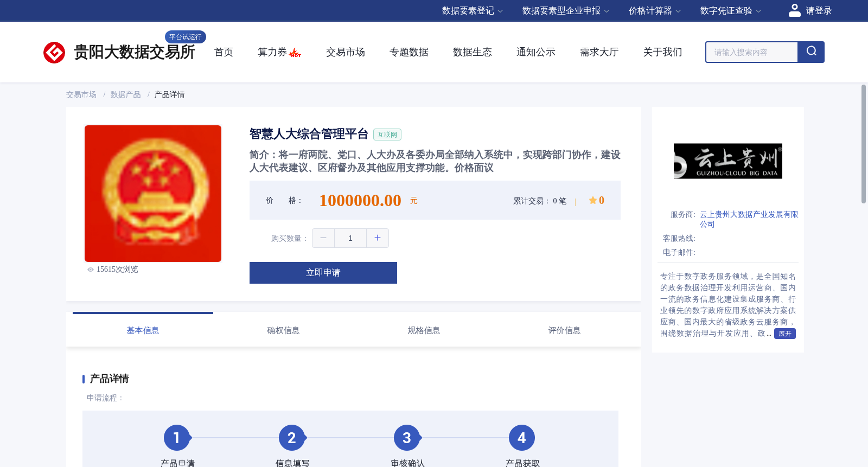Expand the 数字凭证查验 dropdown
868x467 pixels.
(x=731, y=11)
